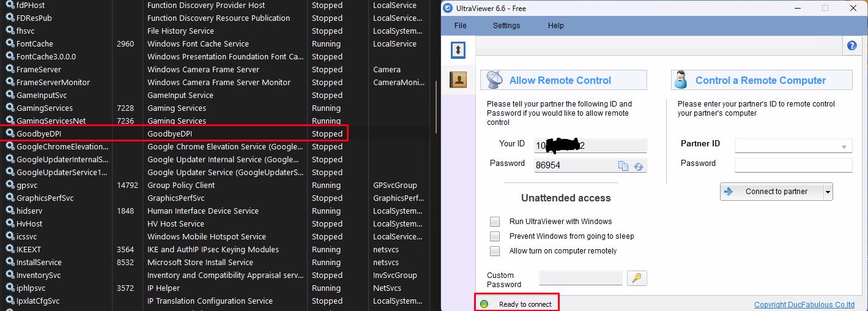Copy the password using the copy icon
Viewport: 868px width, 311px height.
pyautogui.click(x=623, y=166)
